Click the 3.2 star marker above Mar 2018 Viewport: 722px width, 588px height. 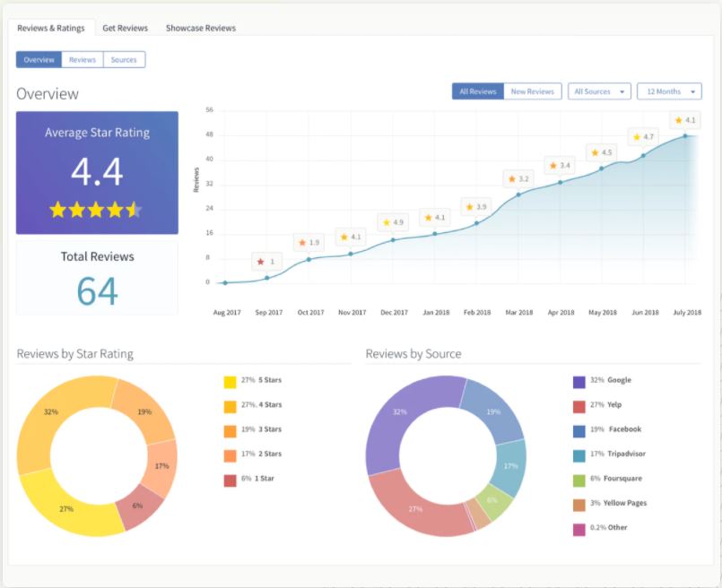pyautogui.click(x=518, y=178)
